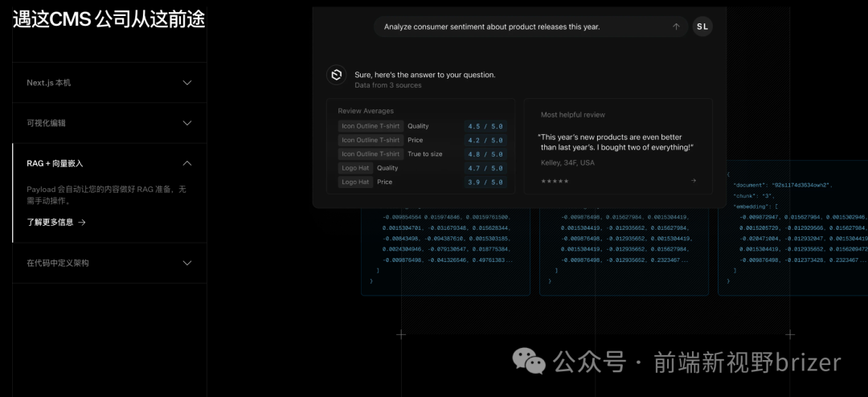Click the Logo Hat Quality tag

tap(355, 168)
